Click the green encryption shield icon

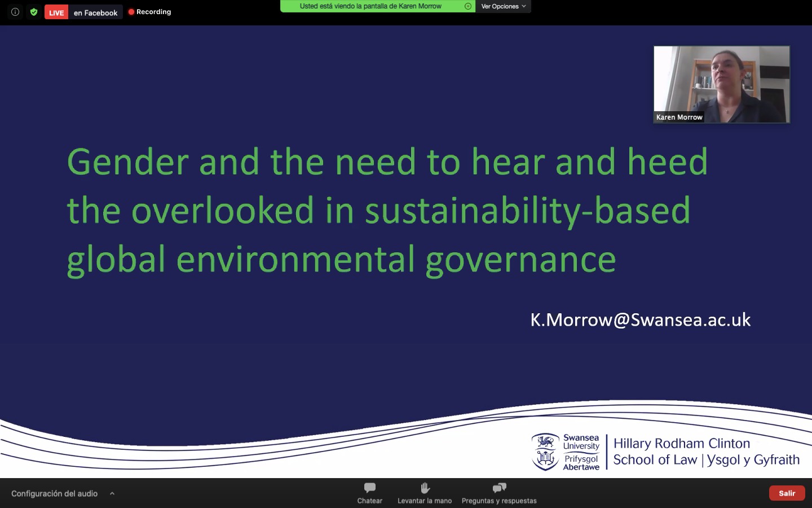[x=34, y=12]
